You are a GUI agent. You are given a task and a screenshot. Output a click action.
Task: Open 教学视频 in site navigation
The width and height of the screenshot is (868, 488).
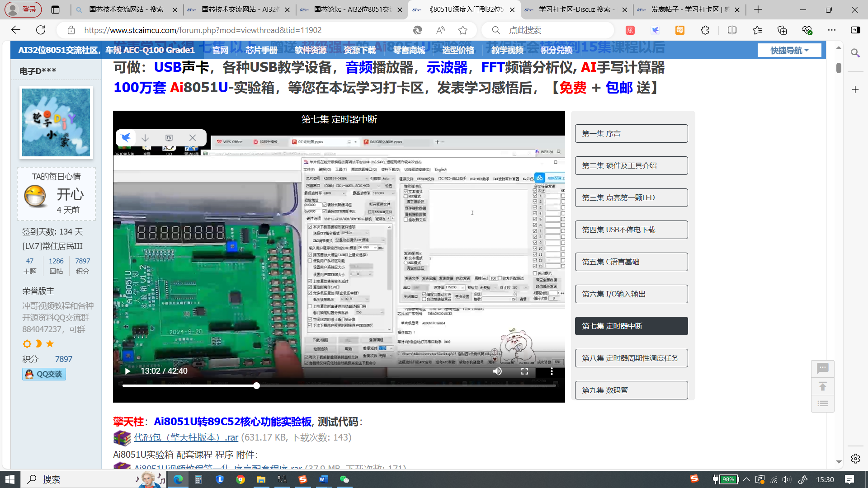(507, 50)
